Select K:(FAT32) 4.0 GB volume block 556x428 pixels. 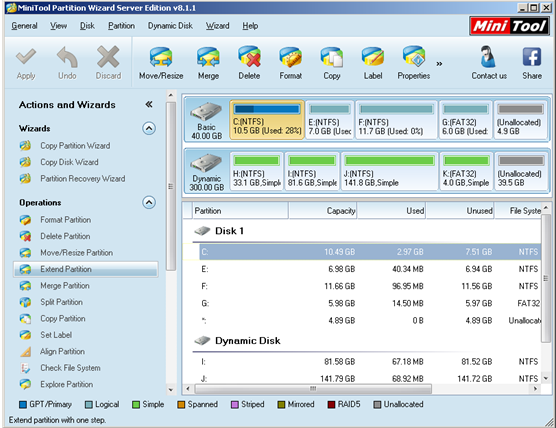point(466,171)
